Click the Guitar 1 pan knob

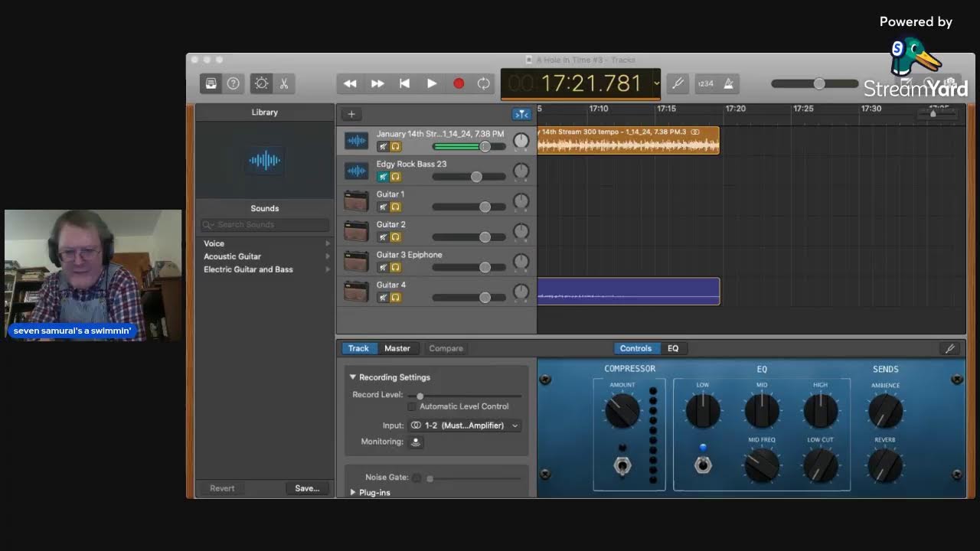(x=521, y=201)
